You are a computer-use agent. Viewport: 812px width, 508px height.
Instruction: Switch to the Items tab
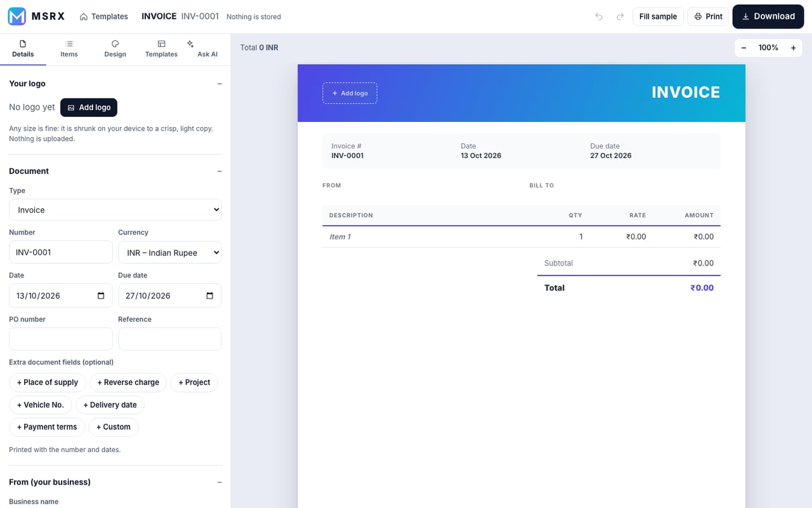(x=69, y=49)
